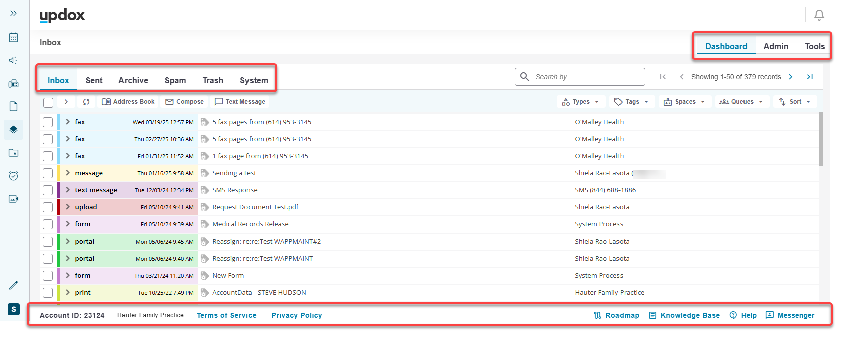This screenshot has height=348, width=868.
Task: Expand the text message row
Action: click(68, 190)
